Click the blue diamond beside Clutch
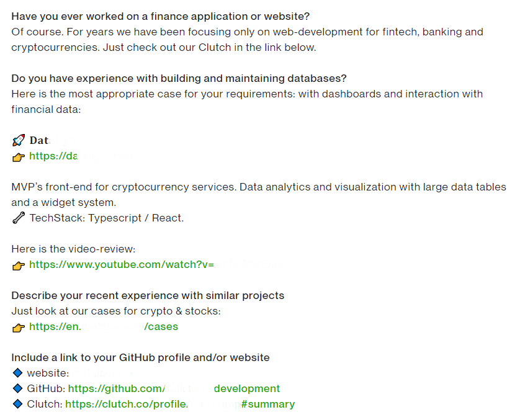Screen dimensions: 520x420 (17, 404)
